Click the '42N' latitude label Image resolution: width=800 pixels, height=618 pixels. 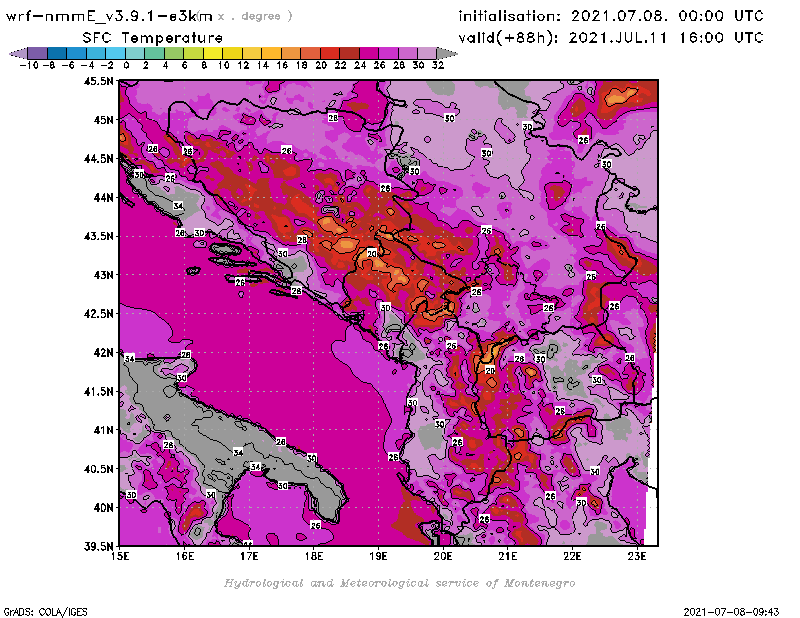tap(104, 353)
